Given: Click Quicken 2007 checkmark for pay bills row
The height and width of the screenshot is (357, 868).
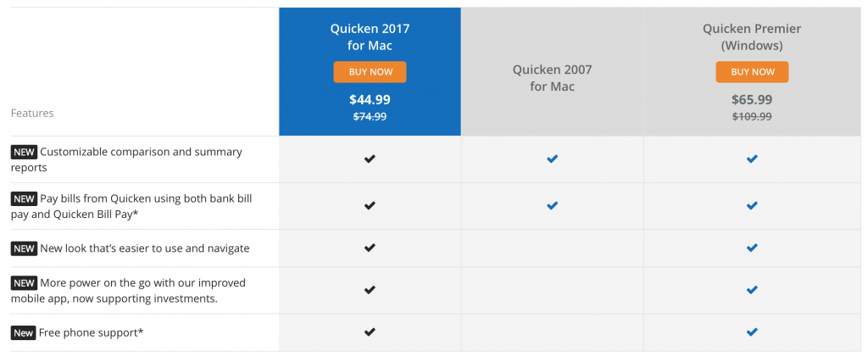Looking at the screenshot, I should [552, 206].
